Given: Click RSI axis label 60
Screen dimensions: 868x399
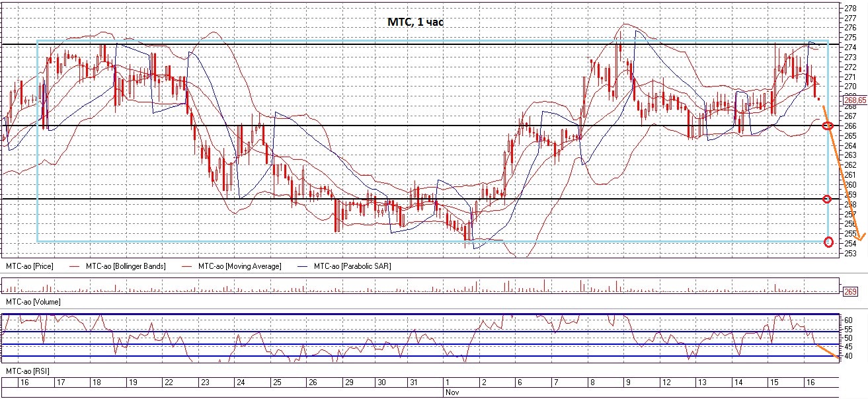Looking at the screenshot, I should [848, 319].
